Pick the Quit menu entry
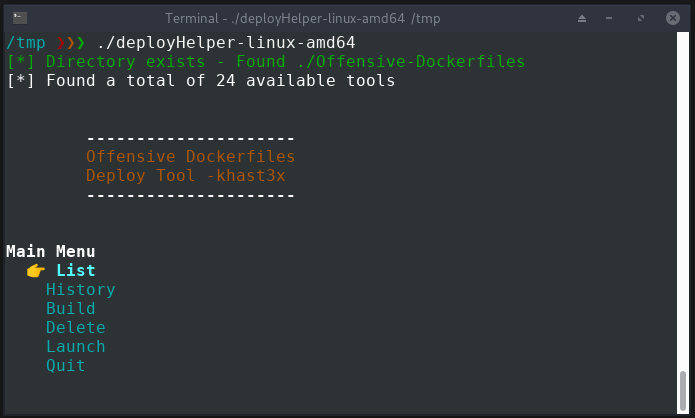Viewport: 695px width, 418px height. tap(66, 366)
